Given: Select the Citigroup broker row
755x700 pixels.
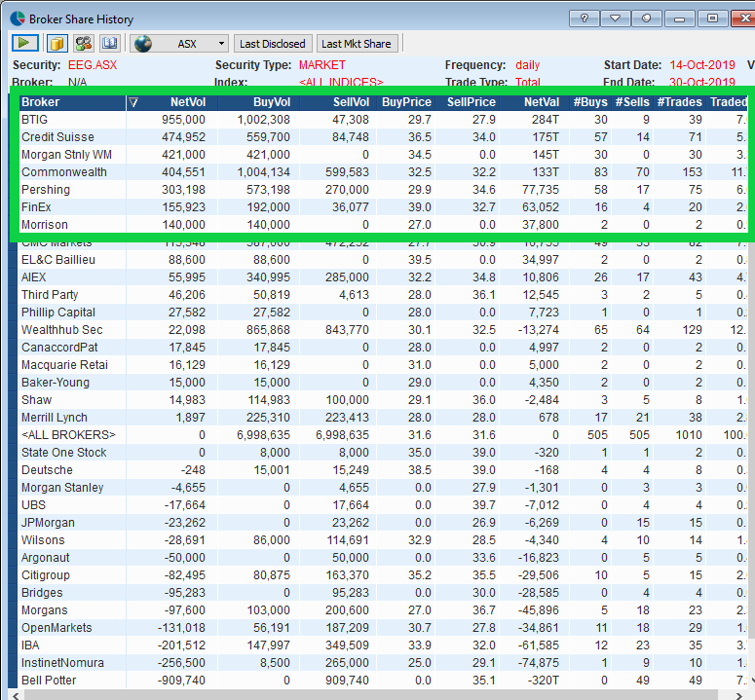Looking at the screenshot, I should coord(383,575).
